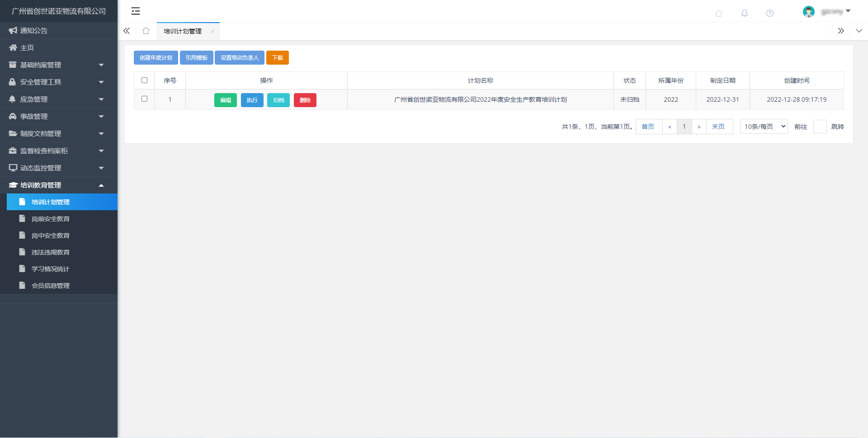Image resolution: width=868 pixels, height=438 pixels.
Task: Close the 培训计划管理 tab
Action: 212,31
